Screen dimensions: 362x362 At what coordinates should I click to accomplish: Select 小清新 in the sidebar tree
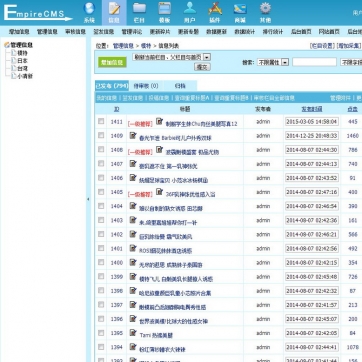(x=25, y=76)
